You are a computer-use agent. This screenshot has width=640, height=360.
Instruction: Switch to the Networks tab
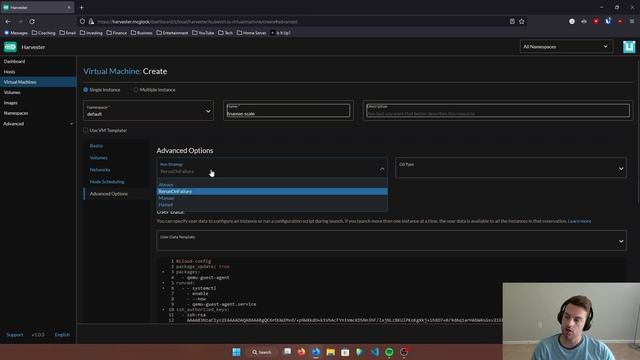point(100,170)
